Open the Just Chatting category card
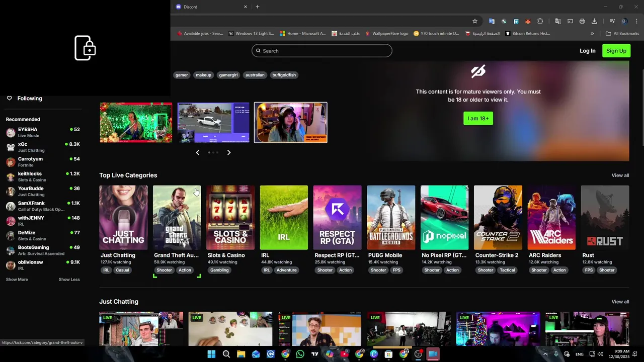This screenshot has width=644, height=362. [123, 218]
